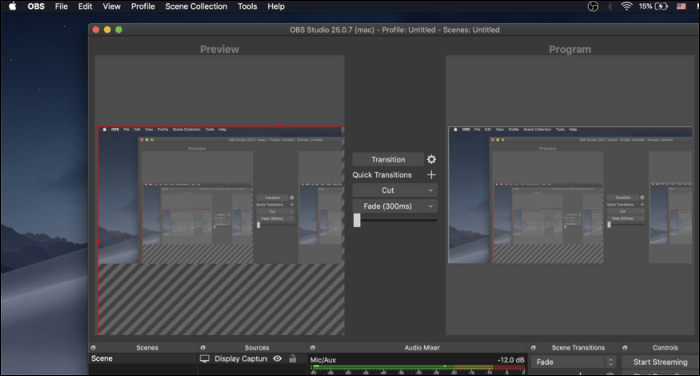
Task: Toggle Display Capture visibility eye
Action: tap(277, 359)
